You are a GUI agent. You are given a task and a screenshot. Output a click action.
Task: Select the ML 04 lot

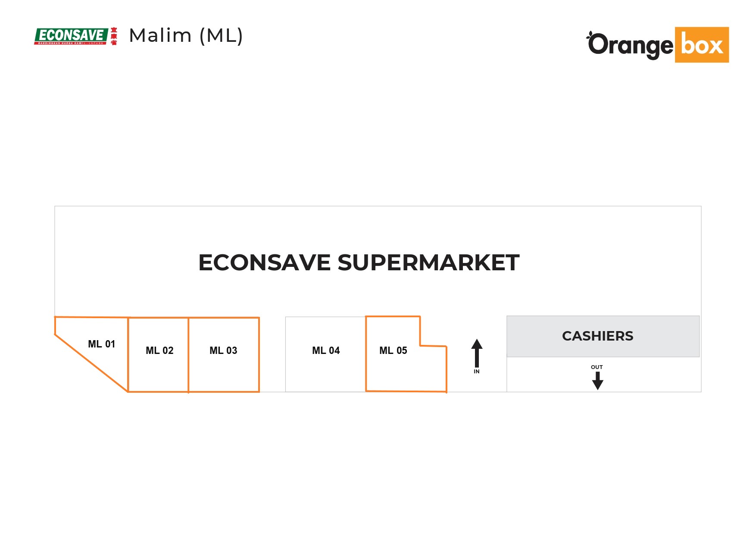(326, 354)
